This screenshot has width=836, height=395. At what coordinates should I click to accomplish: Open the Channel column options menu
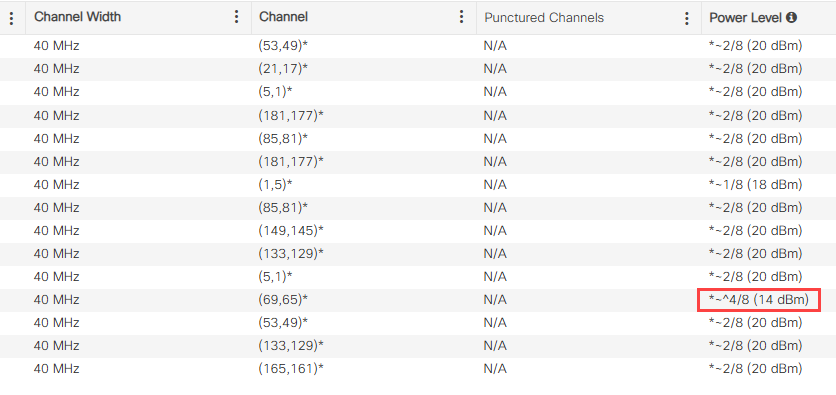click(x=461, y=17)
